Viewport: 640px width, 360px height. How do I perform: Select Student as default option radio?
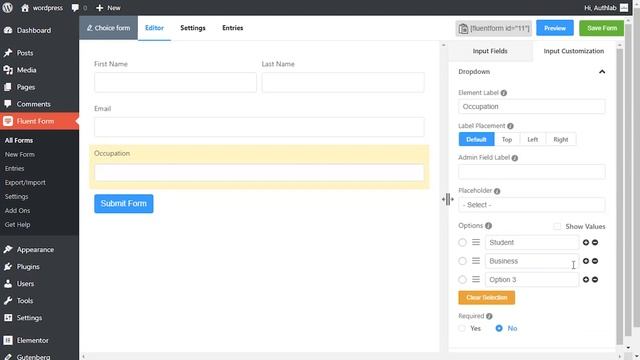tap(462, 242)
